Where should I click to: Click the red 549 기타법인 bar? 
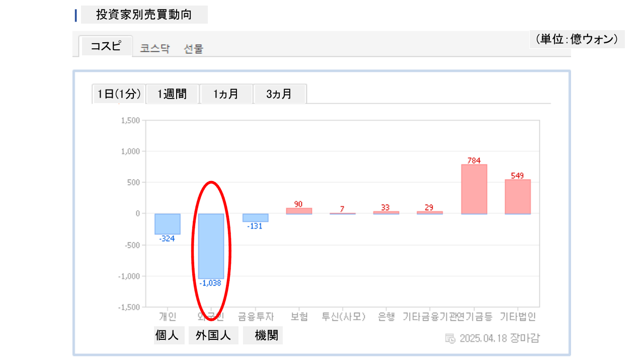tap(518, 197)
